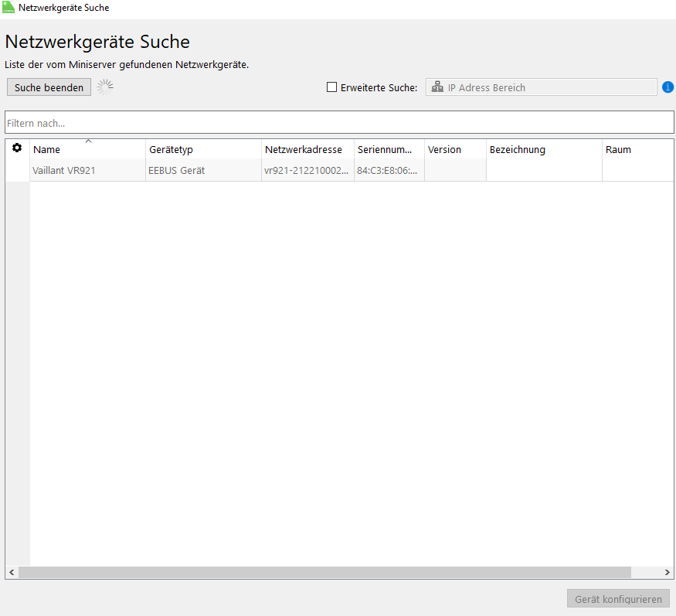The width and height of the screenshot is (676, 616).
Task: Click the network icon in IP range field
Action: pyautogui.click(x=437, y=87)
